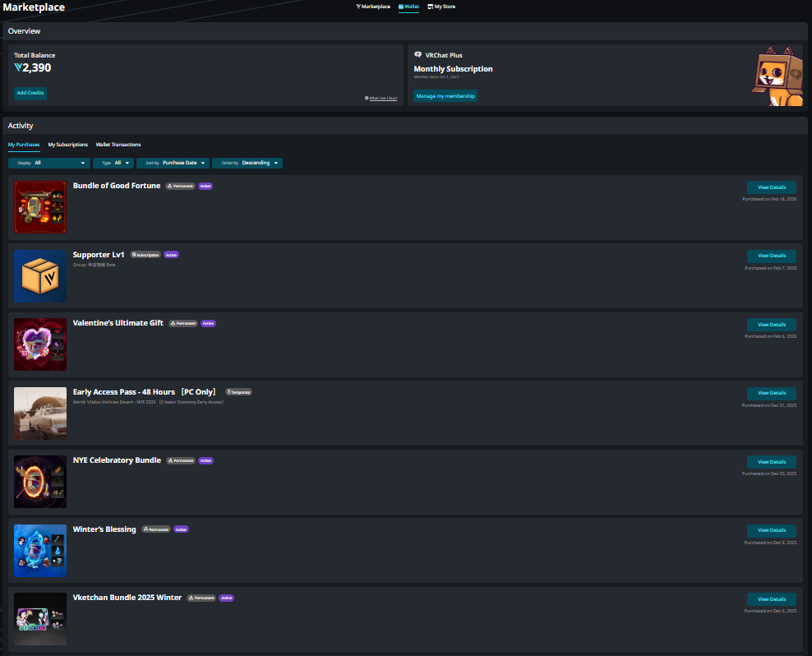This screenshot has width=812, height=656.
Task: Switch to My Subscriptions tab
Action: coord(67,145)
